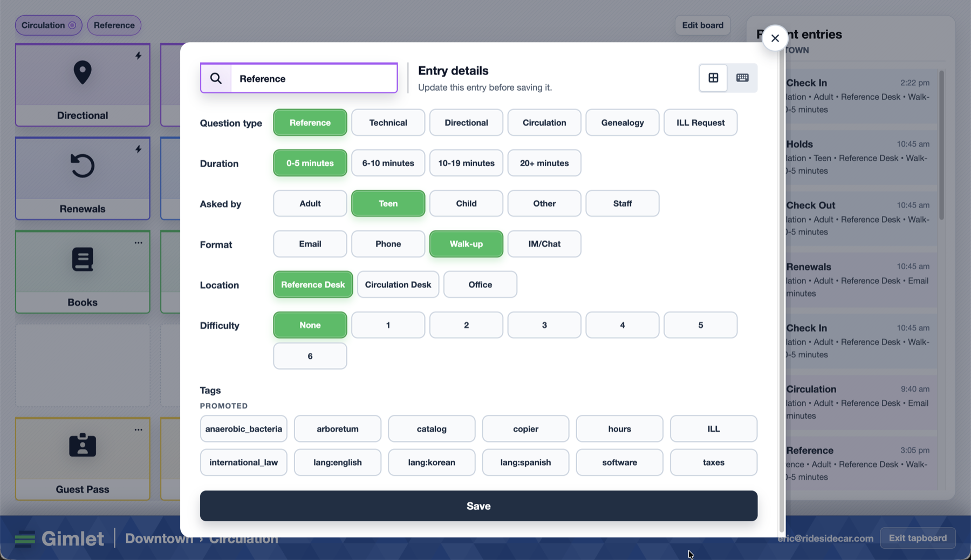Set asked by to Adult
Screen dimensions: 971x560
tap(310, 203)
